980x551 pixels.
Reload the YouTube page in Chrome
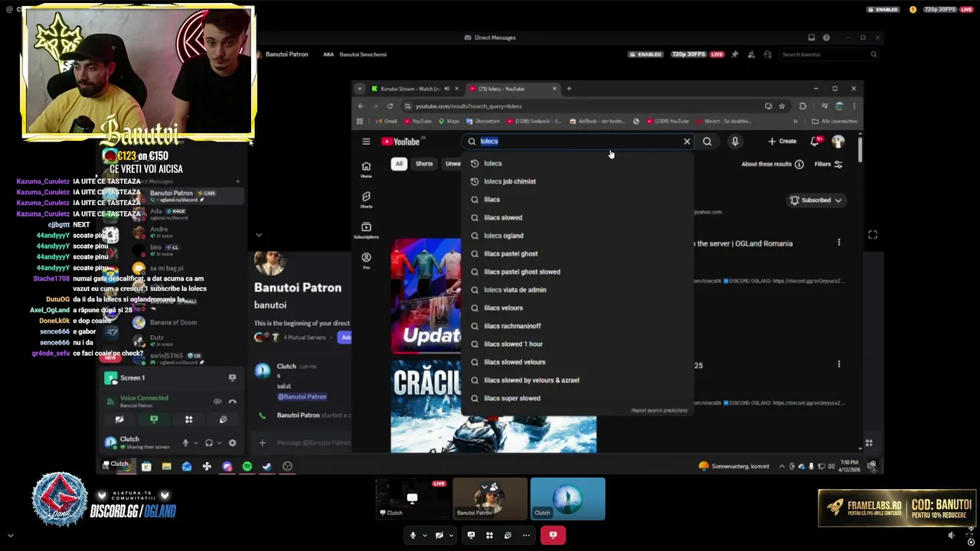point(390,106)
